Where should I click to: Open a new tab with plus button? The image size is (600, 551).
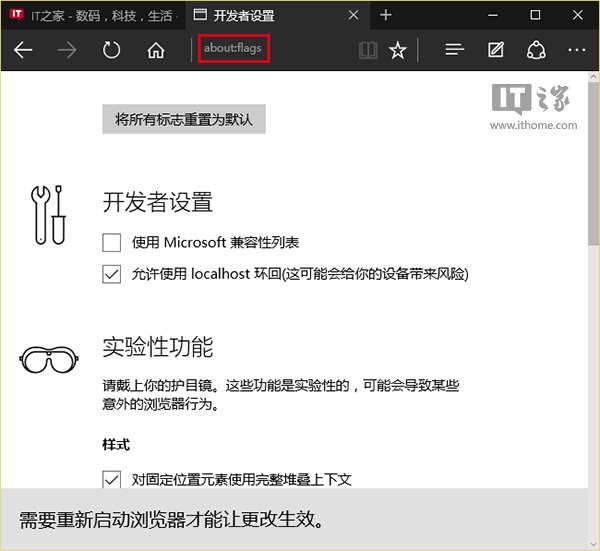point(386,15)
